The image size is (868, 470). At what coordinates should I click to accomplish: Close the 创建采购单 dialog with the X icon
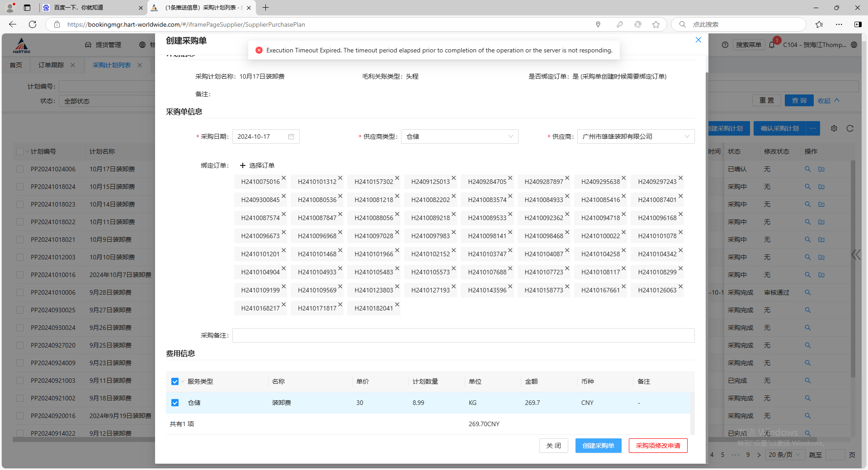click(698, 40)
